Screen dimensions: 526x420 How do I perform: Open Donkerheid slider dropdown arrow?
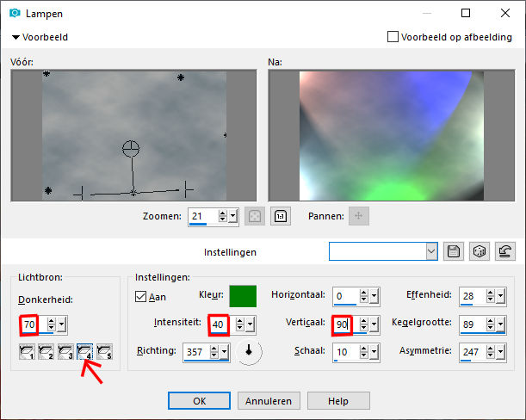[x=62, y=324]
